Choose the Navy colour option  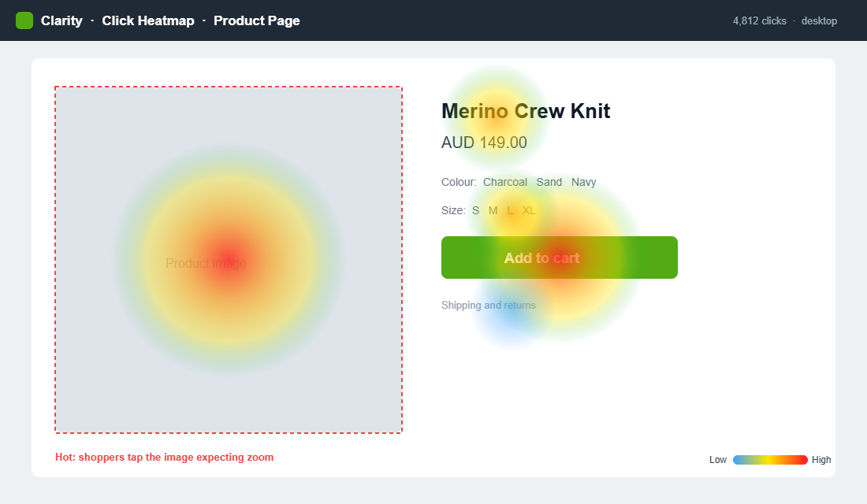[x=583, y=182]
